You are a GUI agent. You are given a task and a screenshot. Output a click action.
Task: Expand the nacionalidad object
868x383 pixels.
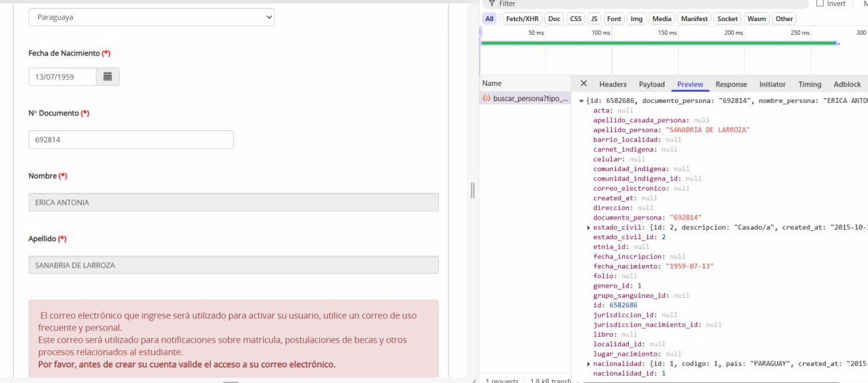[x=589, y=364]
